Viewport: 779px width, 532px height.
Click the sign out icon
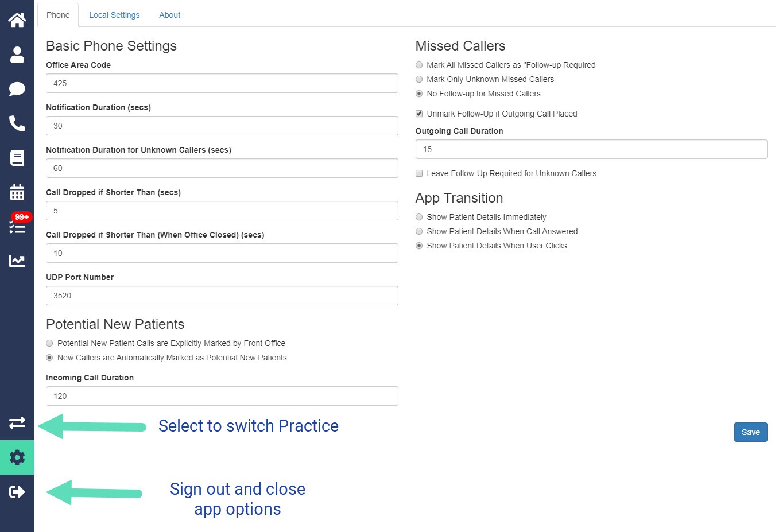click(17, 492)
